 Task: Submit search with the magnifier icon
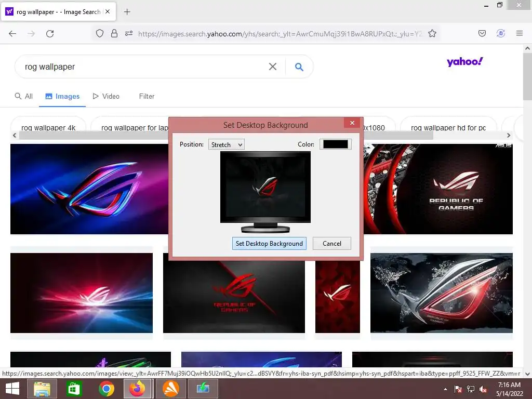299,67
